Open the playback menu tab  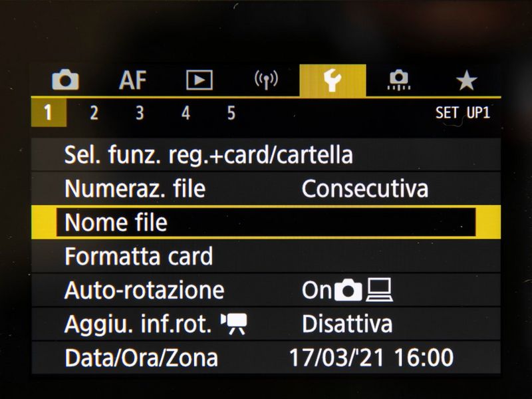click(199, 80)
